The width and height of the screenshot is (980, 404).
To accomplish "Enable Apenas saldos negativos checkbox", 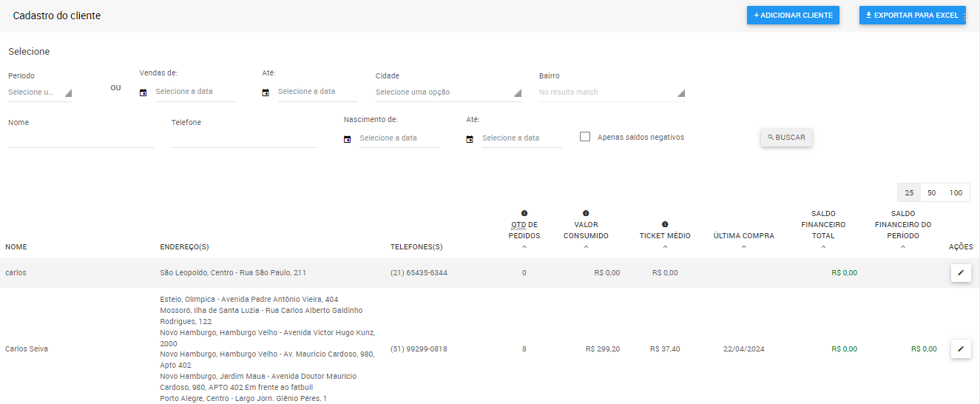I will [x=585, y=137].
